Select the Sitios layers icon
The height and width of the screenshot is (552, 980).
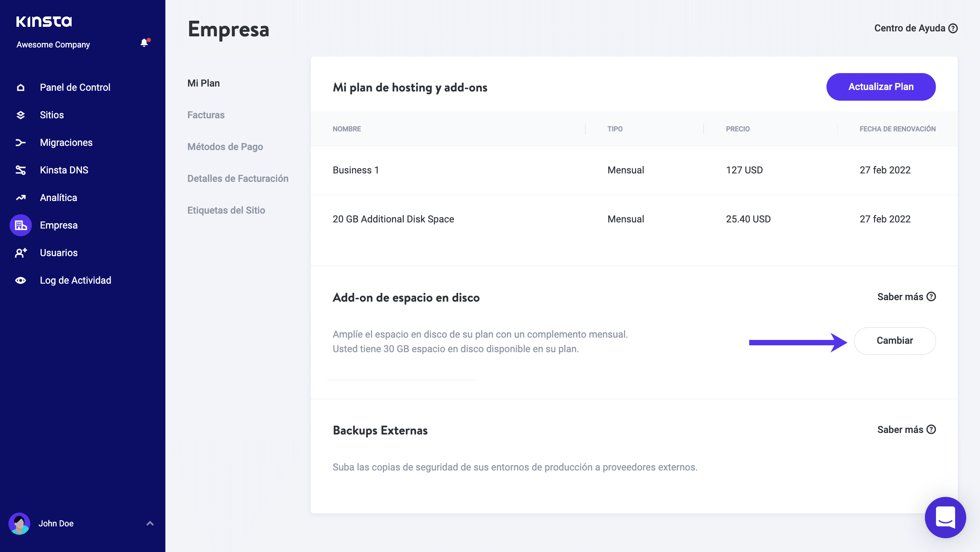pos(21,115)
